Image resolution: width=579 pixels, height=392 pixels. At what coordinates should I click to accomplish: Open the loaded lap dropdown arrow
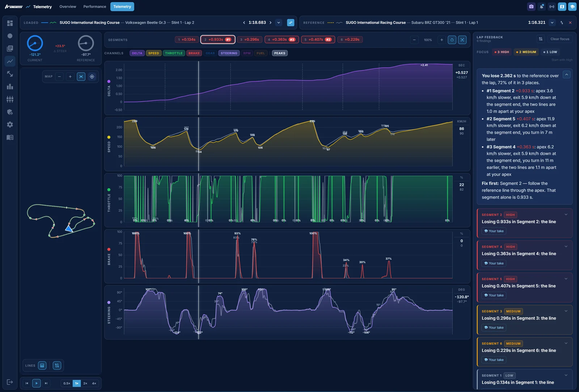279,22
